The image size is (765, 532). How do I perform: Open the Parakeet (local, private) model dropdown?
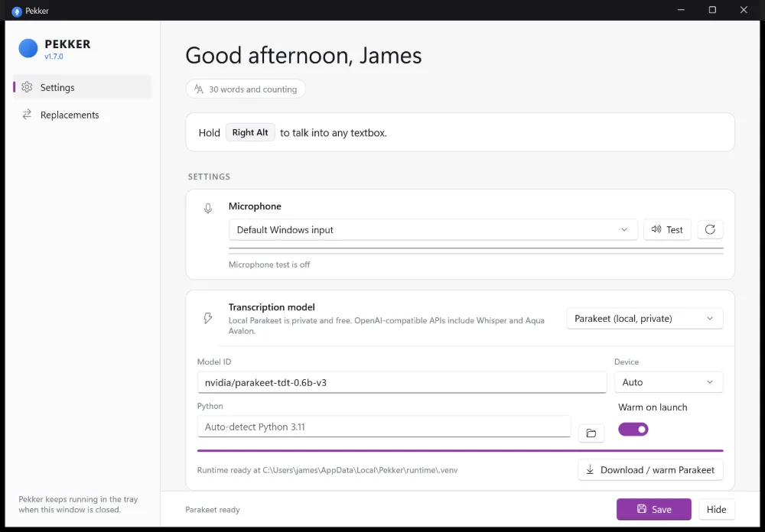pyautogui.click(x=644, y=319)
